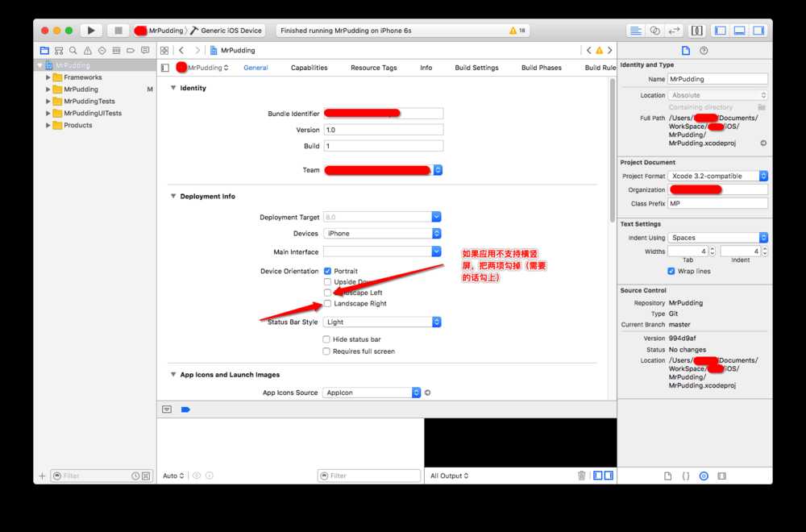Screen dimensions: 806x532
Task: Enable Upside Down orientation
Action: (x=327, y=281)
